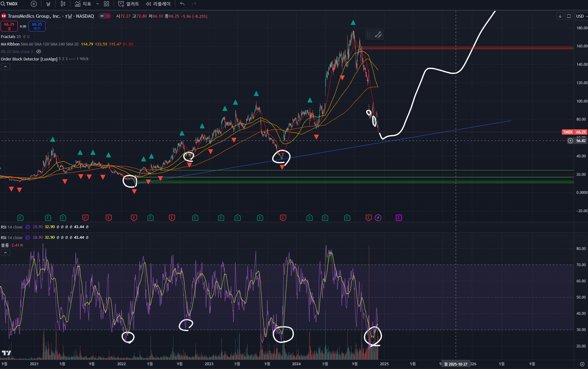The image size is (588, 369).
Task: Click the undo arrow icon
Action: (182, 4)
